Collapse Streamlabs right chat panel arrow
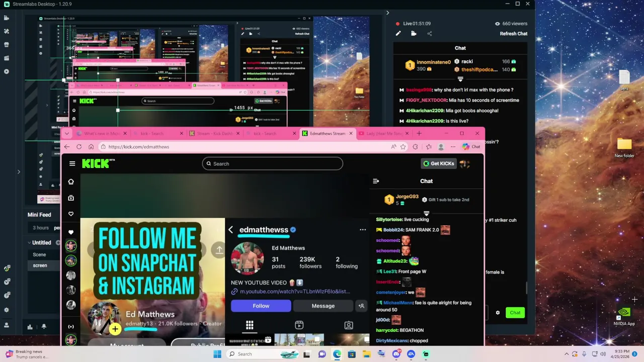The image size is (644, 362). pos(387,13)
